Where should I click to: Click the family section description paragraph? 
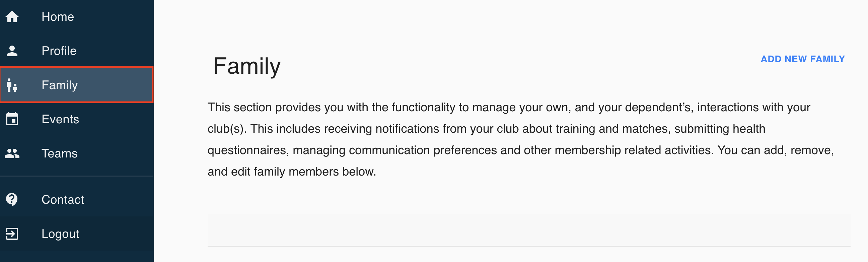coord(521,139)
